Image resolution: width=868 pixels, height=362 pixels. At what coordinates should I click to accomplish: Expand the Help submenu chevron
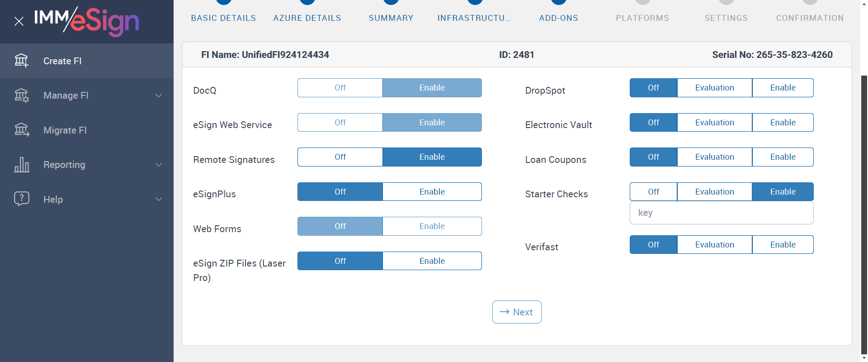click(159, 199)
